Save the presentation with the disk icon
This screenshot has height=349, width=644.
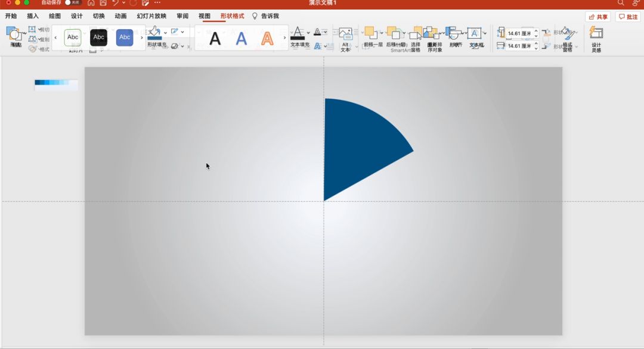(103, 2)
